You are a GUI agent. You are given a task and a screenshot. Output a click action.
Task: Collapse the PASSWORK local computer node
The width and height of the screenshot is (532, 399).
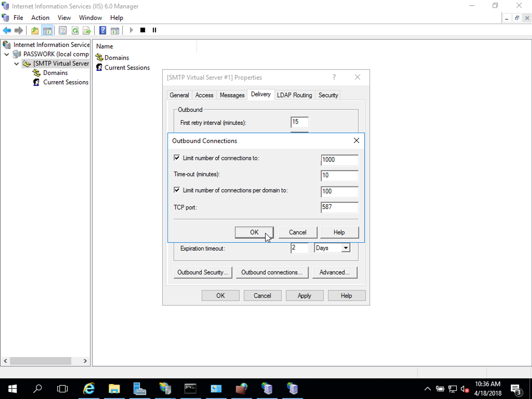pos(6,54)
